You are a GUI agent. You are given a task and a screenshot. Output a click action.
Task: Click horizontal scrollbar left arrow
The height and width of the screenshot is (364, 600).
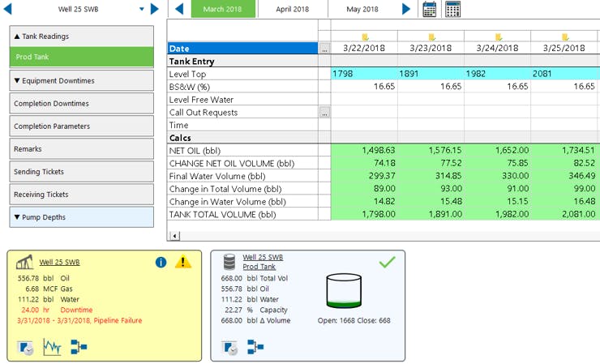[174, 236]
